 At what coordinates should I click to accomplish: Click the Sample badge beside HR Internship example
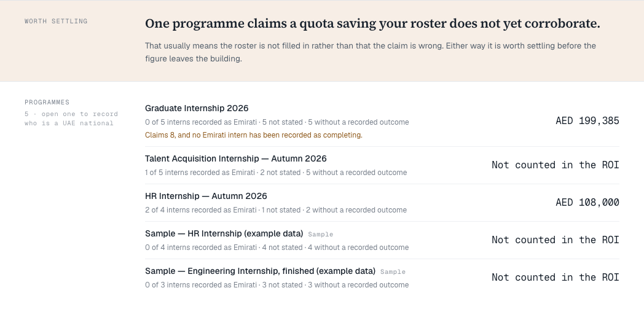click(320, 235)
